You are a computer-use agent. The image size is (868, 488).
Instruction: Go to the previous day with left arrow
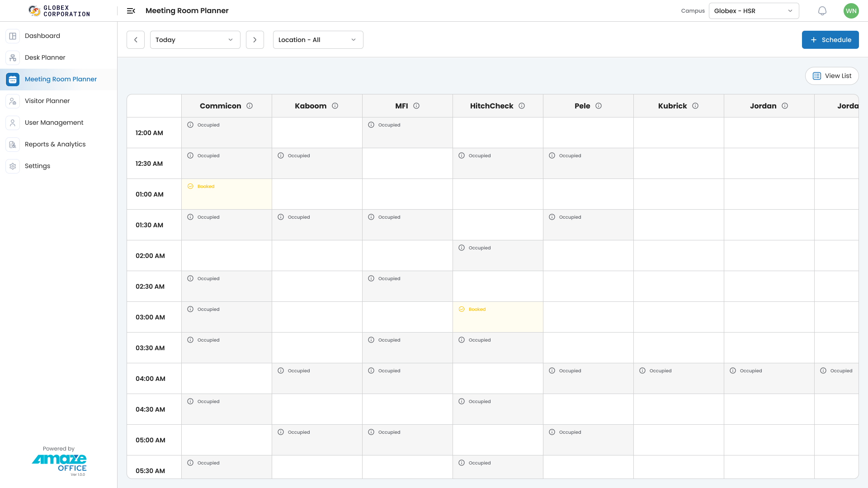(x=135, y=40)
